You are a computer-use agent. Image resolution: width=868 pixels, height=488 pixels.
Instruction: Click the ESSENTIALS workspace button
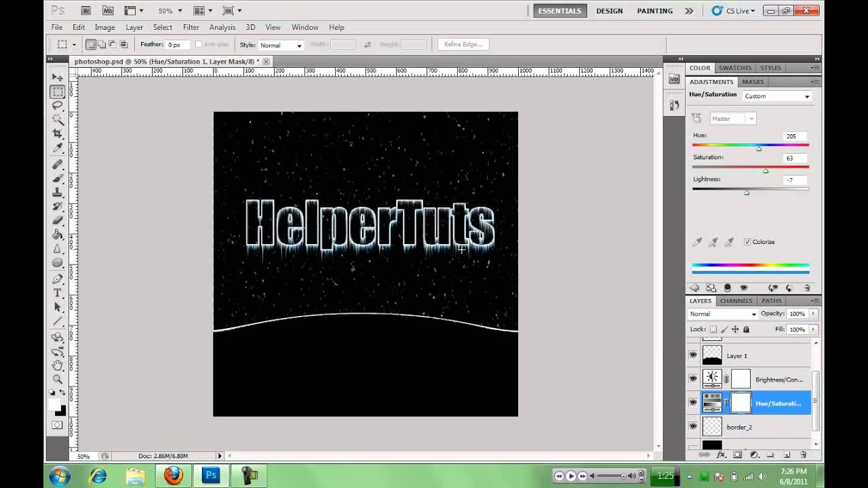click(559, 11)
